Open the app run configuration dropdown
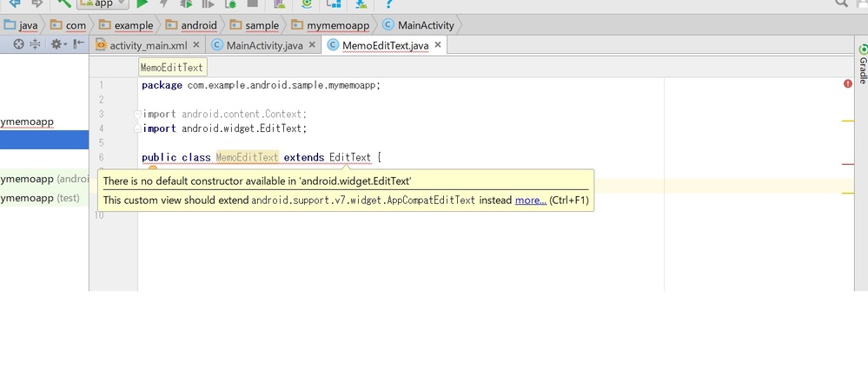The image size is (868, 375). tap(103, 4)
